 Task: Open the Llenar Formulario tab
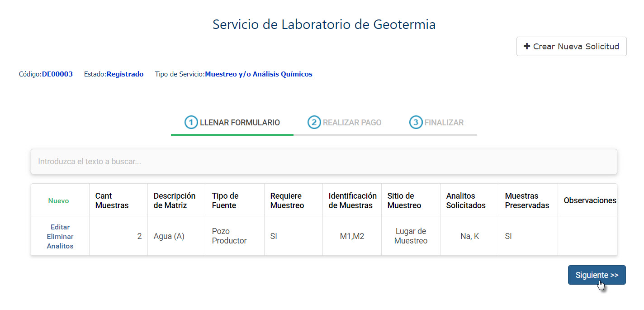coord(232,123)
